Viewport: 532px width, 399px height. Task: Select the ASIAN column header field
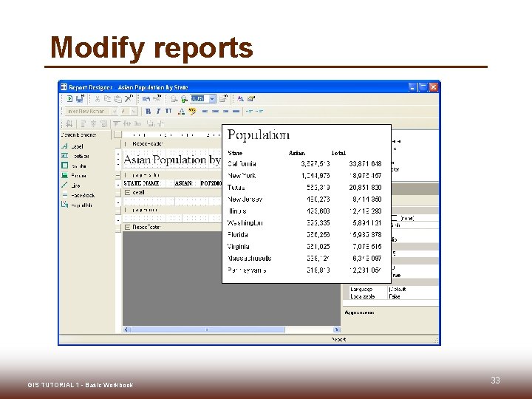pyautogui.click(x=183, y=183)
